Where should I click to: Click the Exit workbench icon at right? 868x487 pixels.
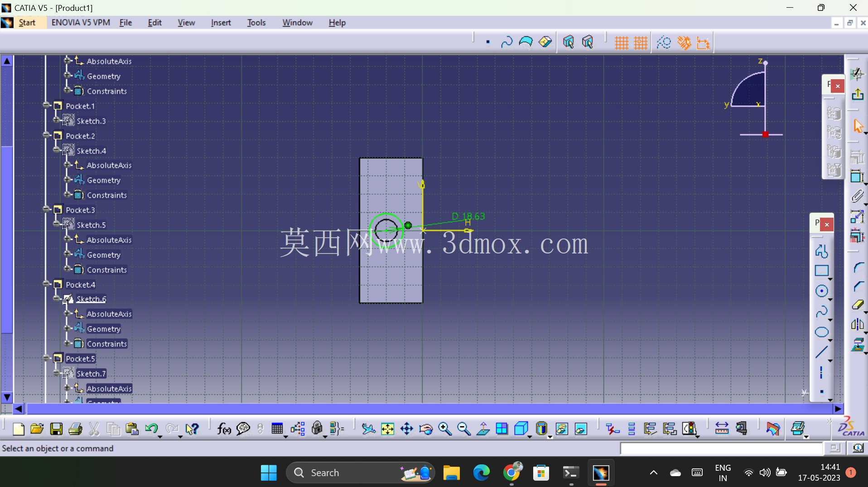858,95
